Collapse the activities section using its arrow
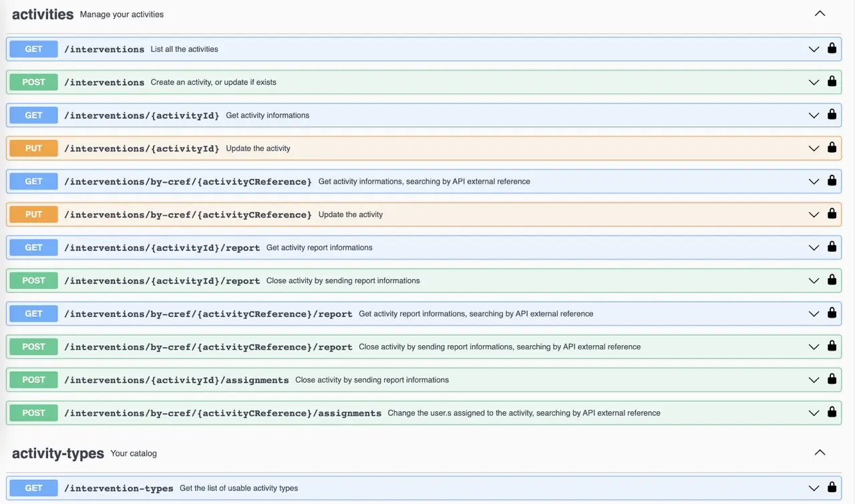Image resolution: width=855 pixels, height=504 pixels. click(x=820, y=13)
